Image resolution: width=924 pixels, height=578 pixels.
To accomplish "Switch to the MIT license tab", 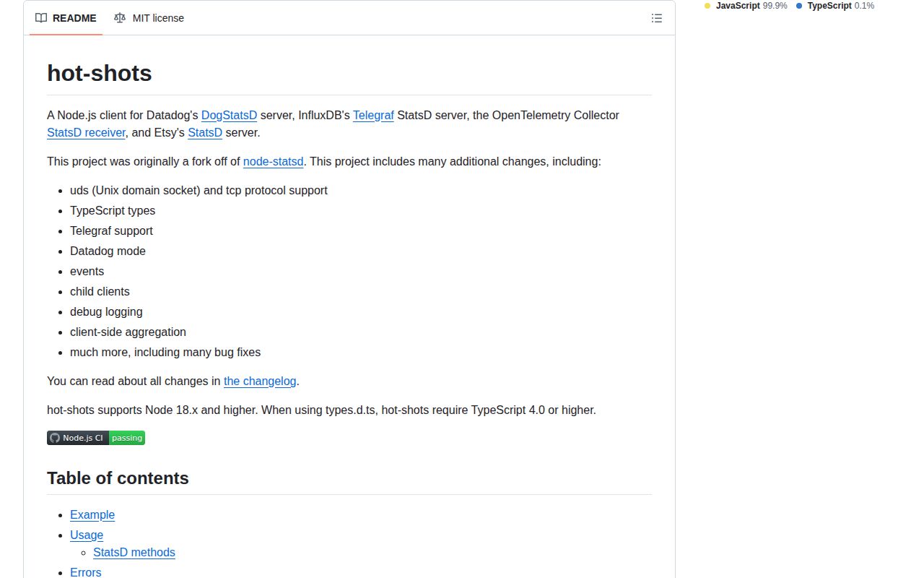I will coord(149,18).
